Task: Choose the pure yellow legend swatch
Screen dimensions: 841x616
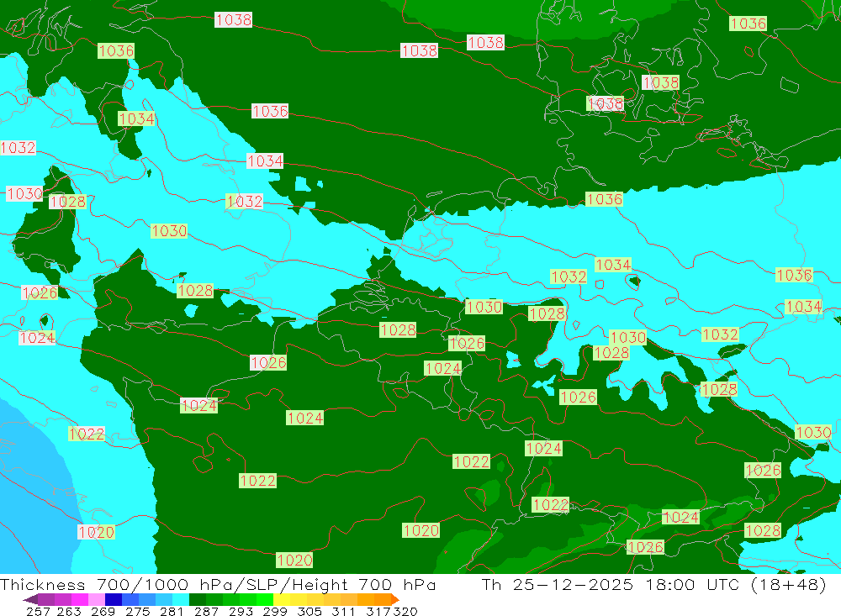Action: pos(282,599)
